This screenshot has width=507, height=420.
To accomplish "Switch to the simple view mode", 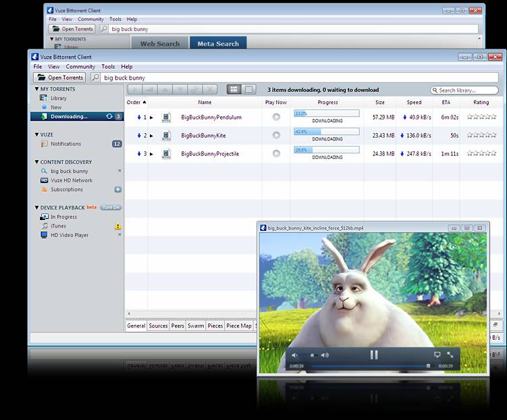I will [x=249, y=90].
